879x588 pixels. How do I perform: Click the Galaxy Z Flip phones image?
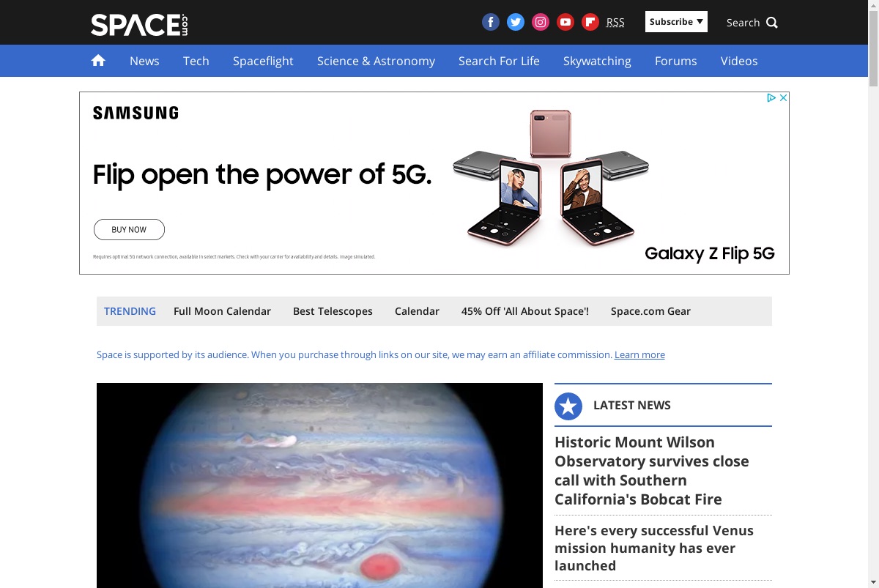(x=551, y=177)
